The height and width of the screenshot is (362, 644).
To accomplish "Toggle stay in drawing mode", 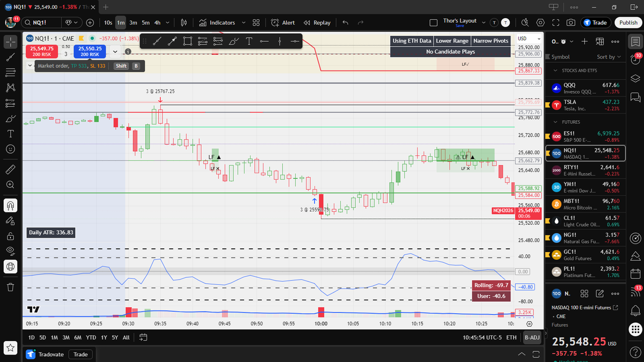I will point(10,220).
